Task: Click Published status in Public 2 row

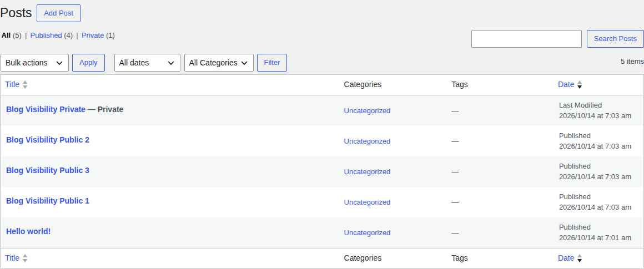Action: click(575, 136)
